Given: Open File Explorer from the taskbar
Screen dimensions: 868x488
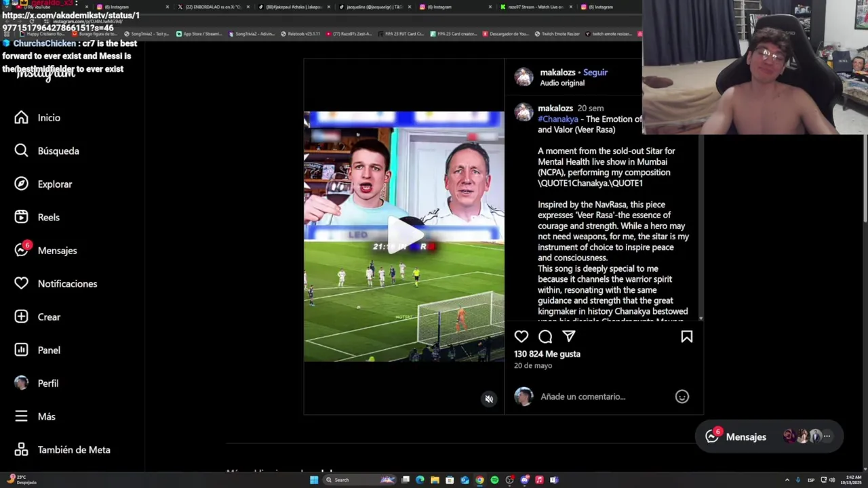Looking at the screenshot, I should point(435,480).
